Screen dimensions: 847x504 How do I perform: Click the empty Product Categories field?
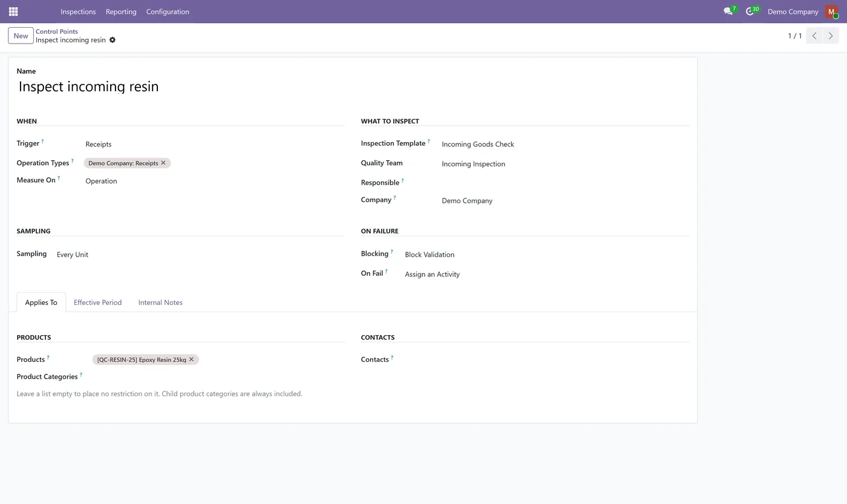[218, 376]
